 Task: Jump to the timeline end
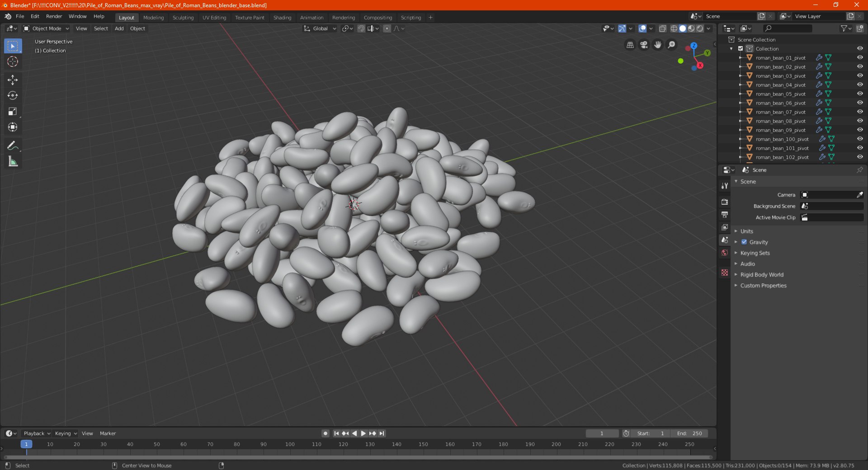point(382,433)
